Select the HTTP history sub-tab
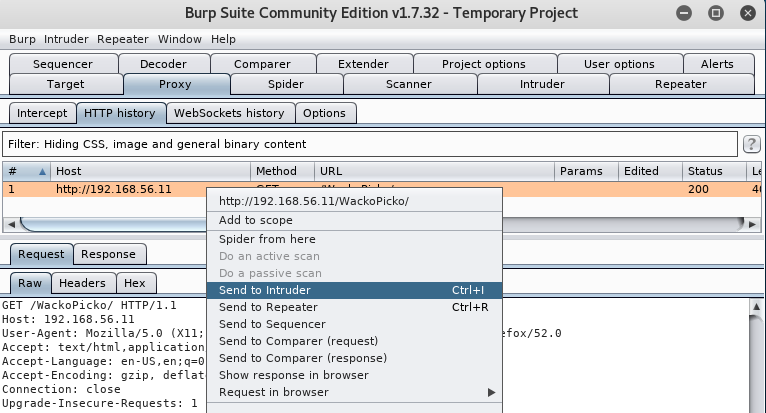Screen dimensions: 766x413 click(120, 113)
